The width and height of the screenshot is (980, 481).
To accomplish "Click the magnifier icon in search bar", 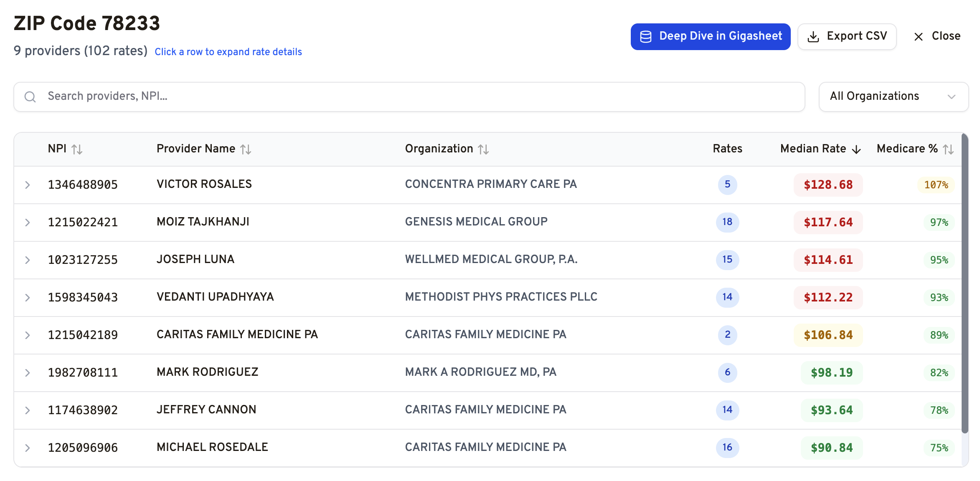I will [x=30, y=97].
